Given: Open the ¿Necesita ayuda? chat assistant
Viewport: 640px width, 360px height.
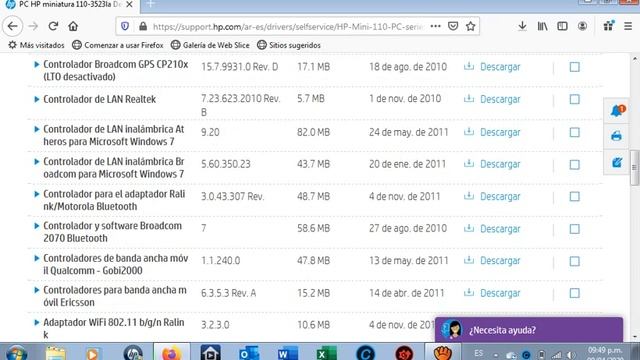Looking at the screenshot, I should pyautogui.click(x=529, y=330).
